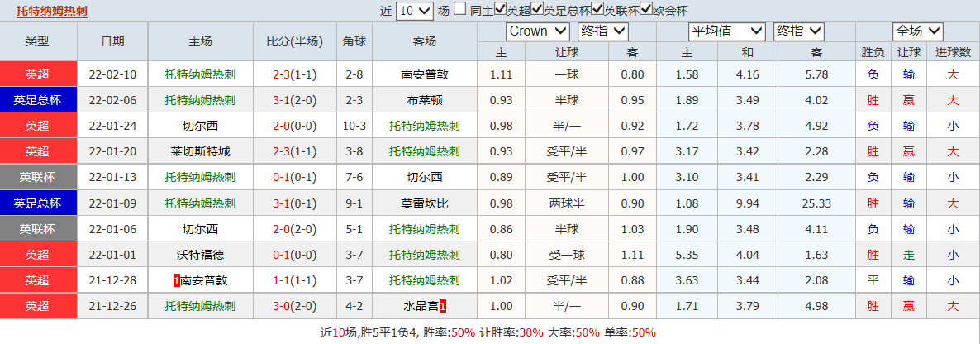
Task: Open the 终指 dropdown next to Crown
Action: tap(603, 31)
